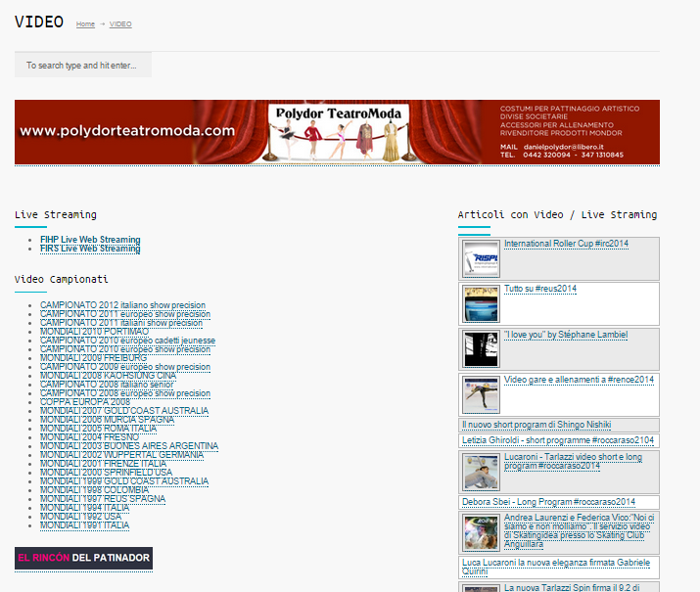Open the Polydor TeatroModa banner ad
The height and width of the screenshot is (592, 700).
tap(337, 132)
